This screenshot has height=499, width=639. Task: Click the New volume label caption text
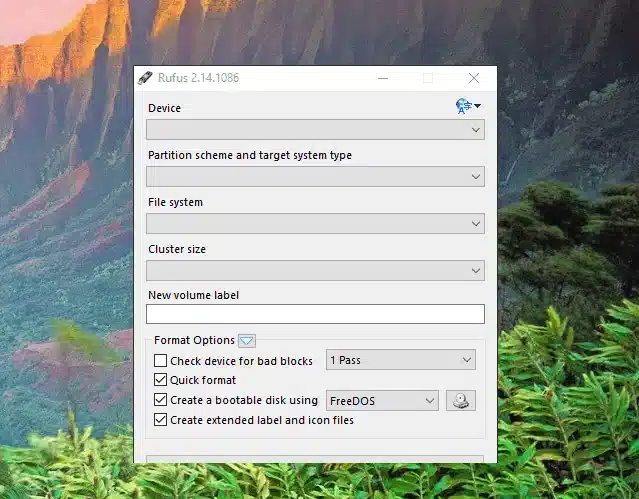point(194,295)
